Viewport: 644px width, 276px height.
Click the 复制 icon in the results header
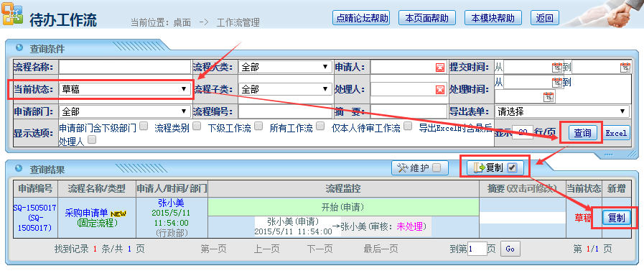pos(479,167)
